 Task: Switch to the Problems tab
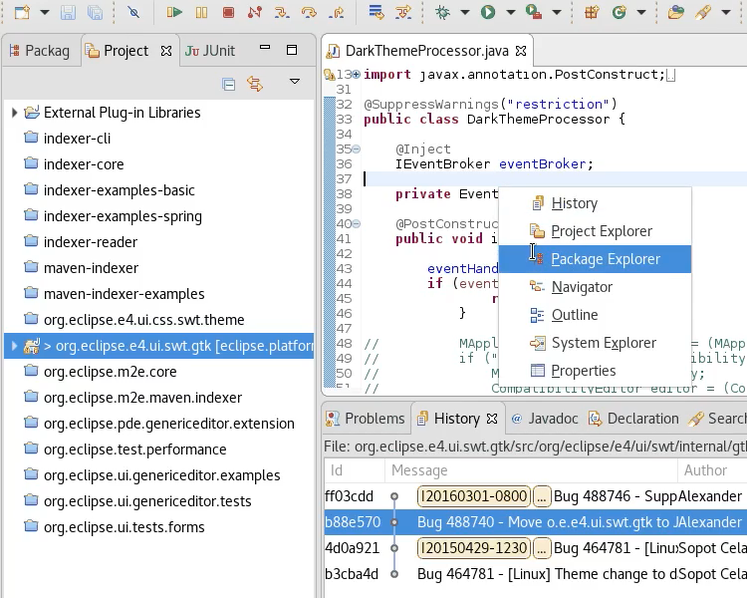pos(365,418)
